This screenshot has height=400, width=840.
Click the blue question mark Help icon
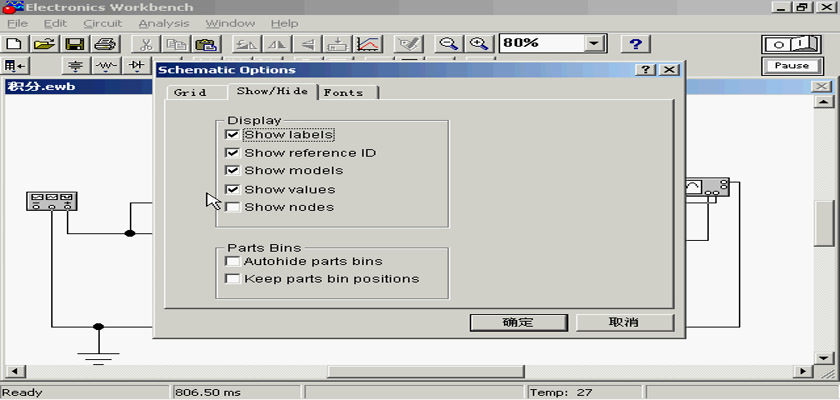[636, 44]
